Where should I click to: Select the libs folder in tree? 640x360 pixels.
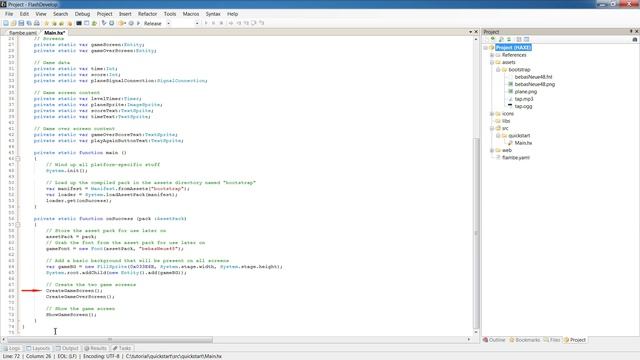pos(506,121)
